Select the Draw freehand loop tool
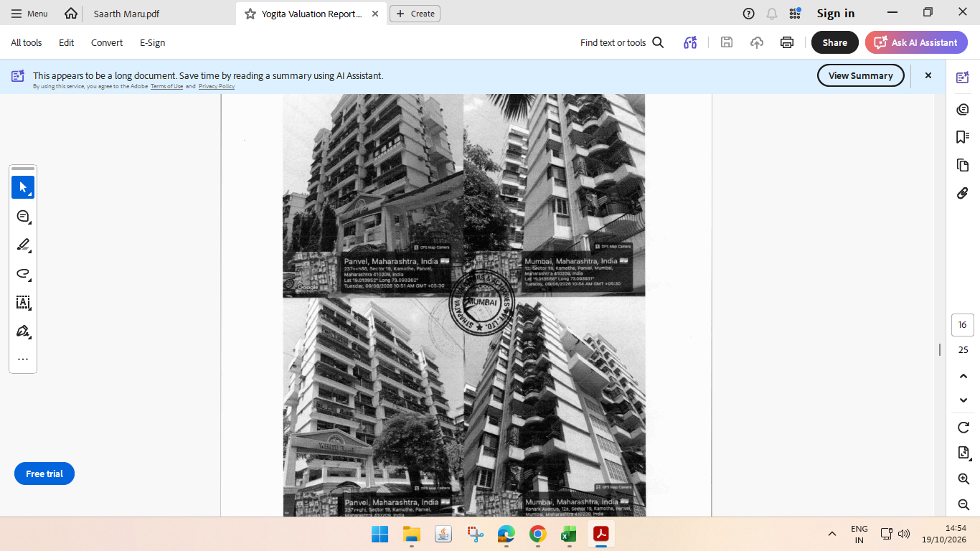 point(23,273)
